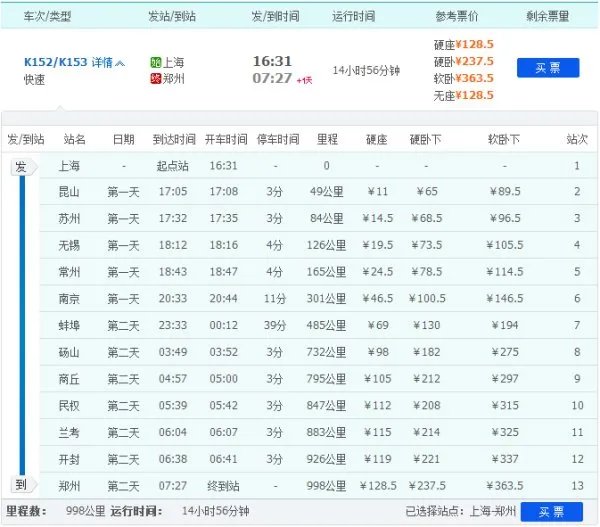Select the 软卧¥363.5 price

click(x=463, y=78)
